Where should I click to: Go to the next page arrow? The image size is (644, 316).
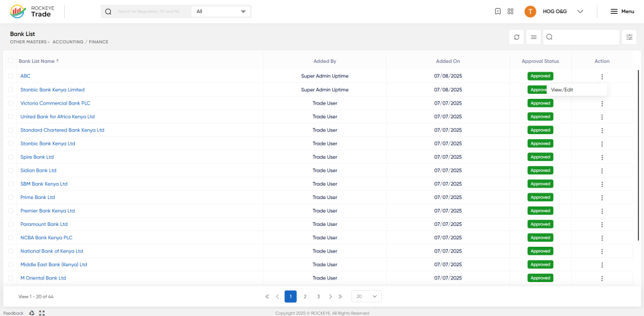331,296
